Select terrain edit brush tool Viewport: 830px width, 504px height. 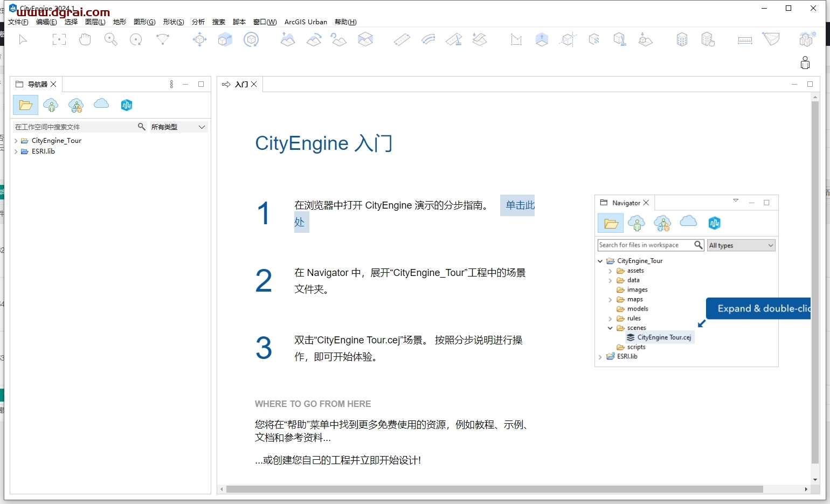click(x=288, y=39)
